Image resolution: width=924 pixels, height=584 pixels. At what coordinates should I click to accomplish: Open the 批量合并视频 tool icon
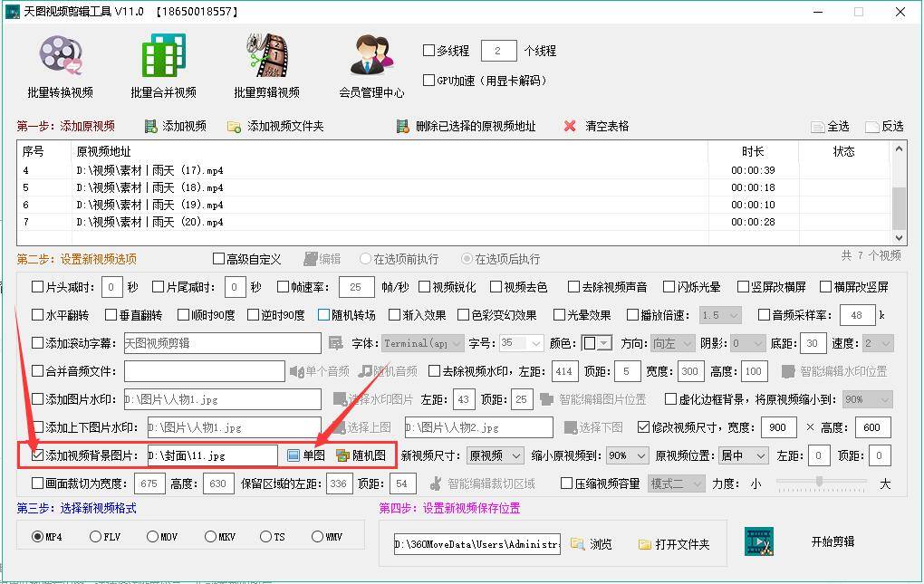(164, 54)
